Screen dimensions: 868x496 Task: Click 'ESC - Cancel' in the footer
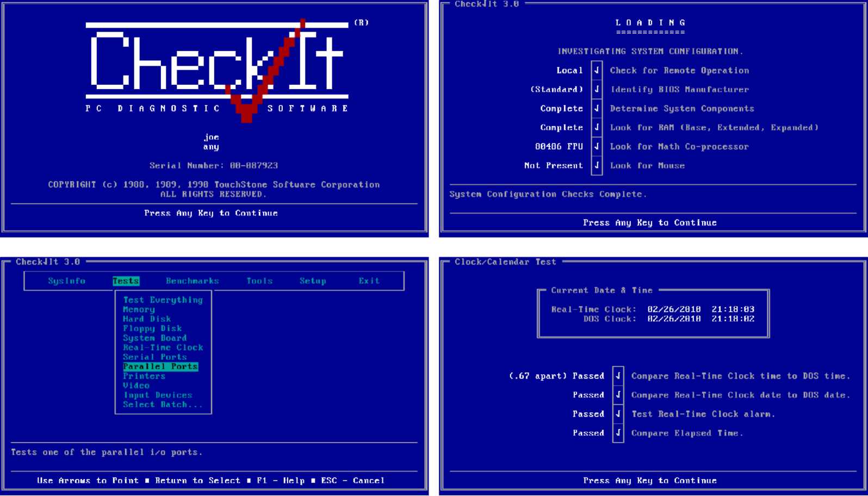pyautogui.click(x=352, y=481)
